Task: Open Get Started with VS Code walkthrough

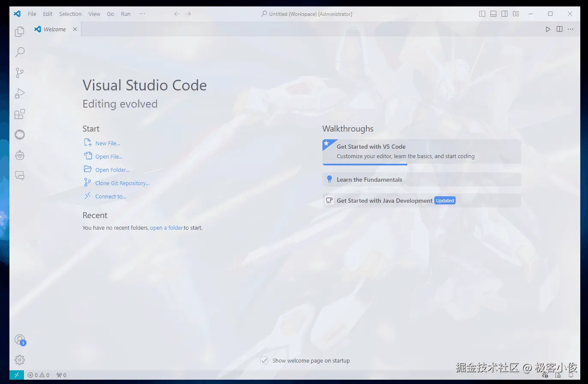Action: (422, 152)
